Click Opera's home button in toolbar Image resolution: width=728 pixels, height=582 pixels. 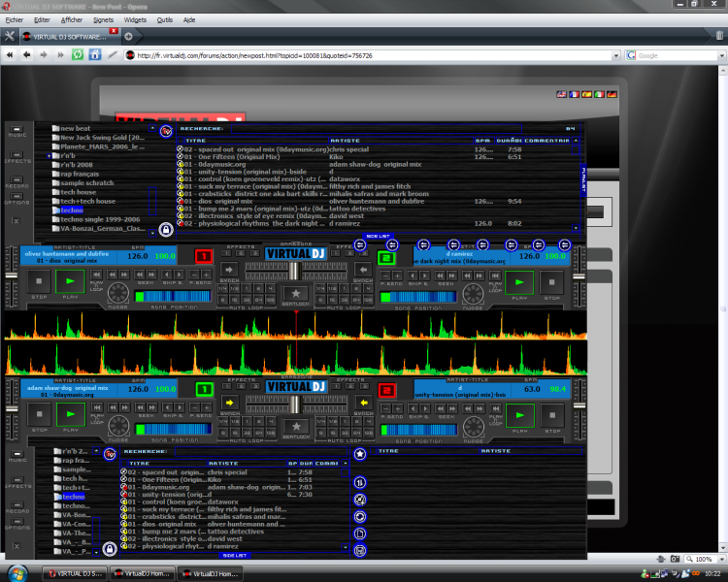click(x=95, y=55)
